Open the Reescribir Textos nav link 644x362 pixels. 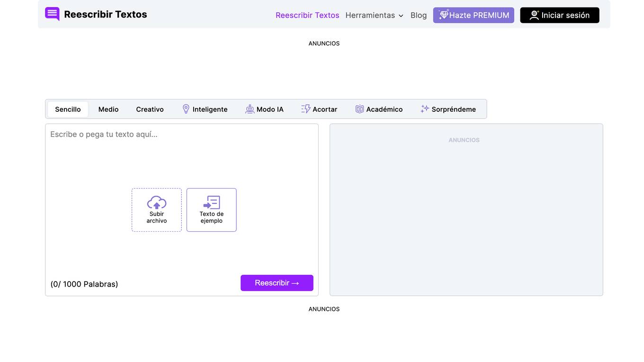coord(307,15)
